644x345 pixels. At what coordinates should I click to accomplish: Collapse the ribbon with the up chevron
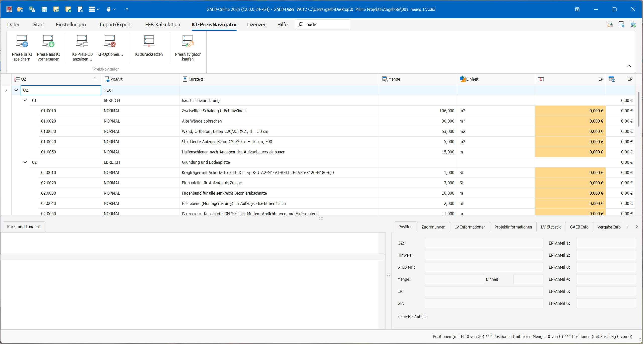coord(629,66)
